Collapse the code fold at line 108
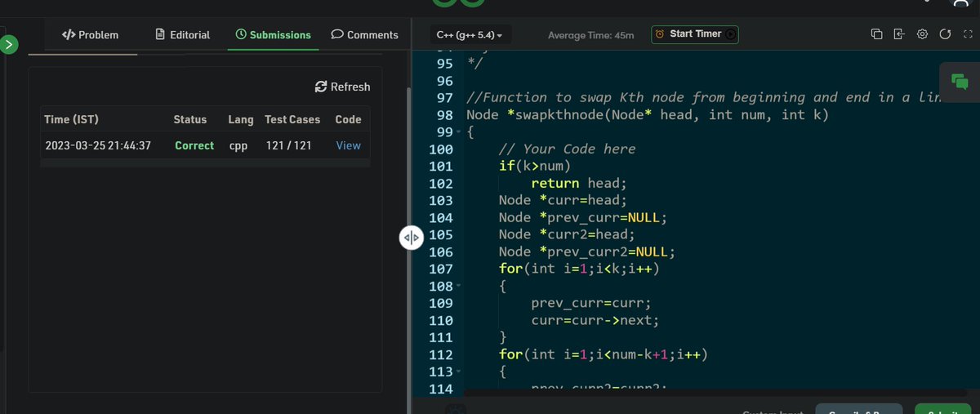 point(459,287)
